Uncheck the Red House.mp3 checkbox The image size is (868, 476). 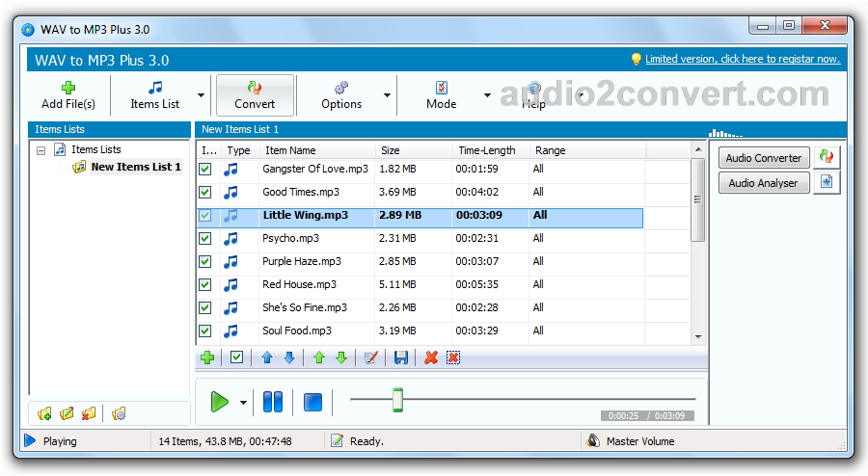(205, 284)
